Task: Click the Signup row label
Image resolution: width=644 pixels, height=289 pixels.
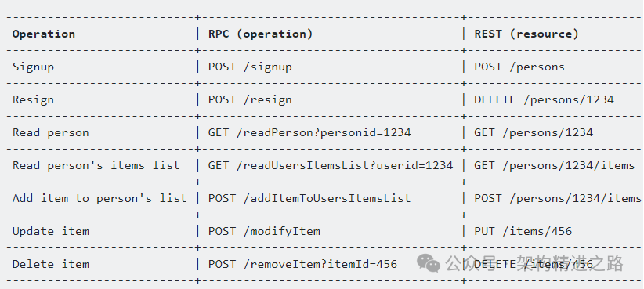Action: 33,67
